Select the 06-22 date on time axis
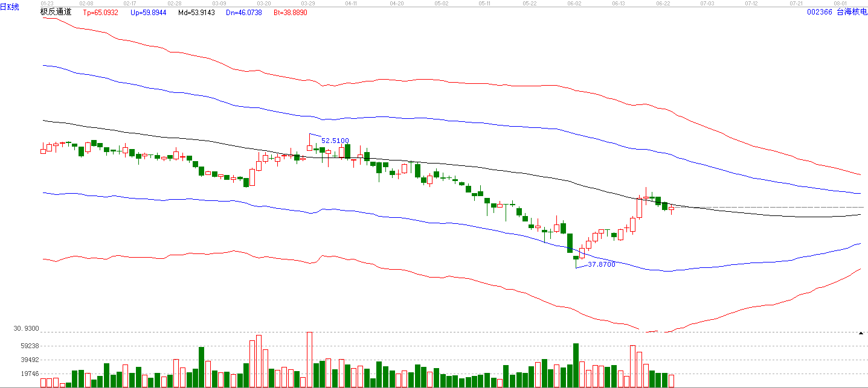The image size is (868, 388). [663, 3]
